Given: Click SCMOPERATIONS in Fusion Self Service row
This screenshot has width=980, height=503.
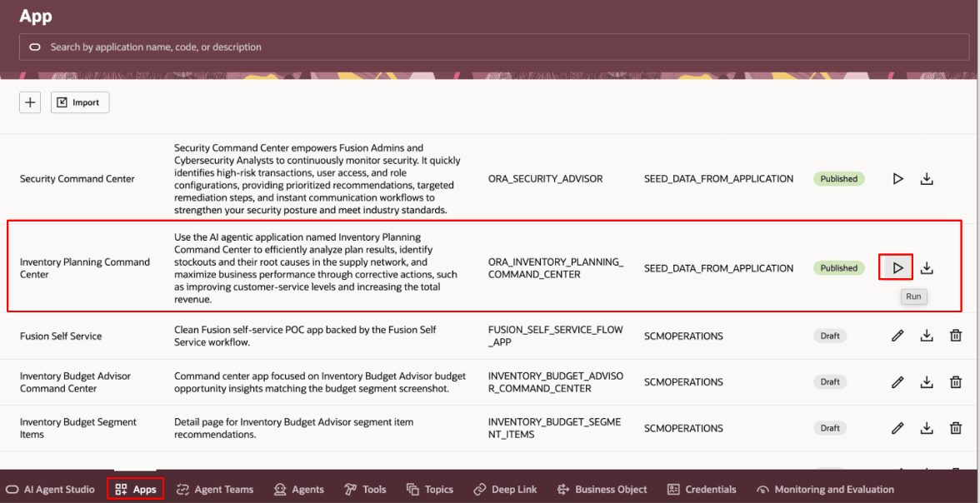Looking at the screenshot, I should [x=683, y=336].
